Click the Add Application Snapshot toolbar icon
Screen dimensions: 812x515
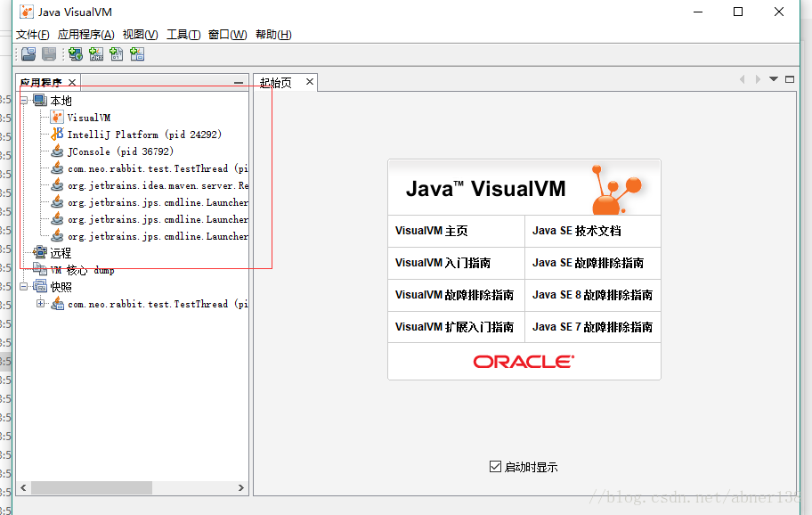[x=137, y=53]
